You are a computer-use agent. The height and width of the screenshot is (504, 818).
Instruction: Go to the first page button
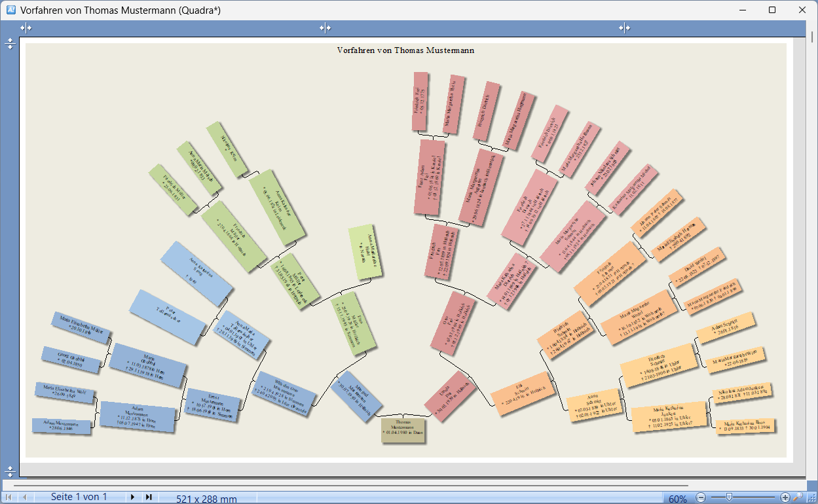point(9,497)
